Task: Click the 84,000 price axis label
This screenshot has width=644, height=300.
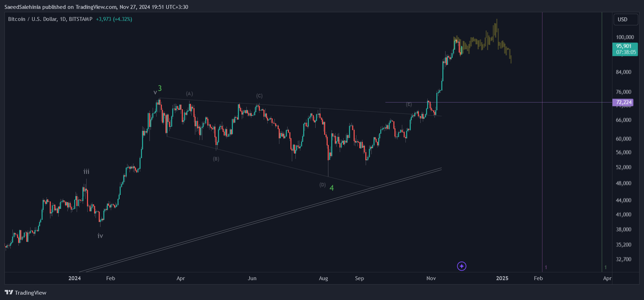Action: 624,72
